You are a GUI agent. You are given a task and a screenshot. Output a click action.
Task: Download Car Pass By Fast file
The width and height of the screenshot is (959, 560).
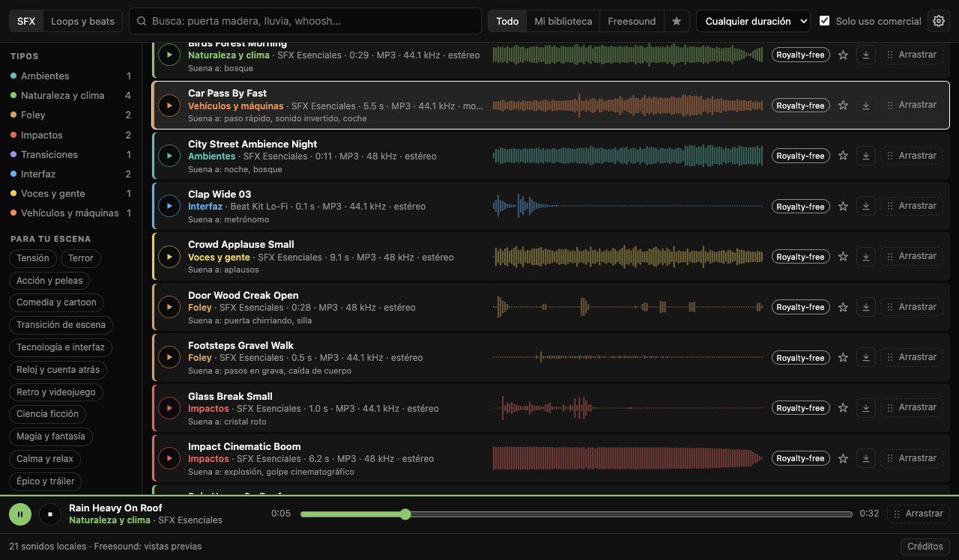(866, 106)
